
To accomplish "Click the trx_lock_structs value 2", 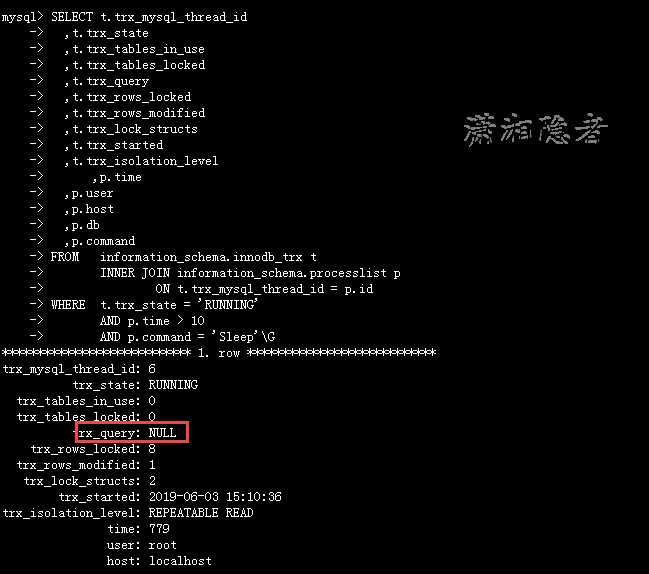I will click(152, 481).
